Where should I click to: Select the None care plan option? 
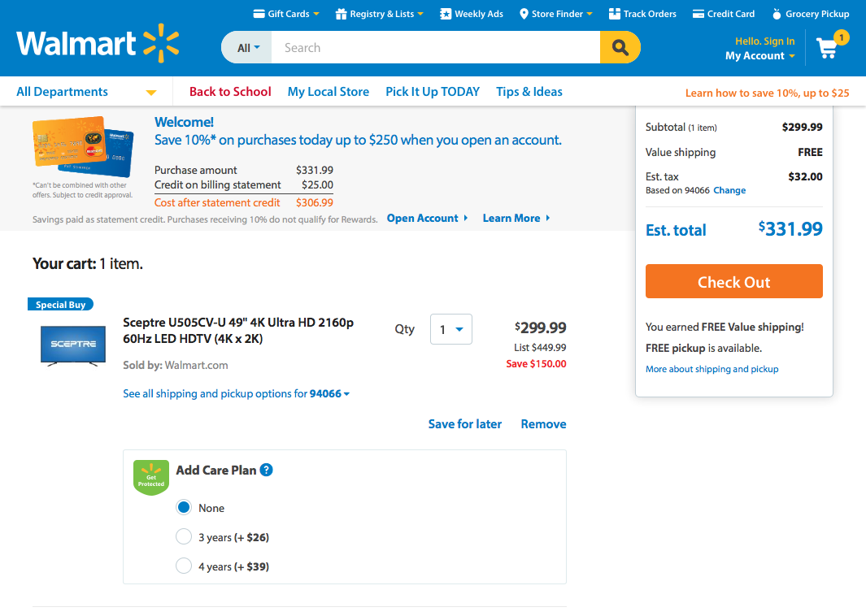coord(184,507)
